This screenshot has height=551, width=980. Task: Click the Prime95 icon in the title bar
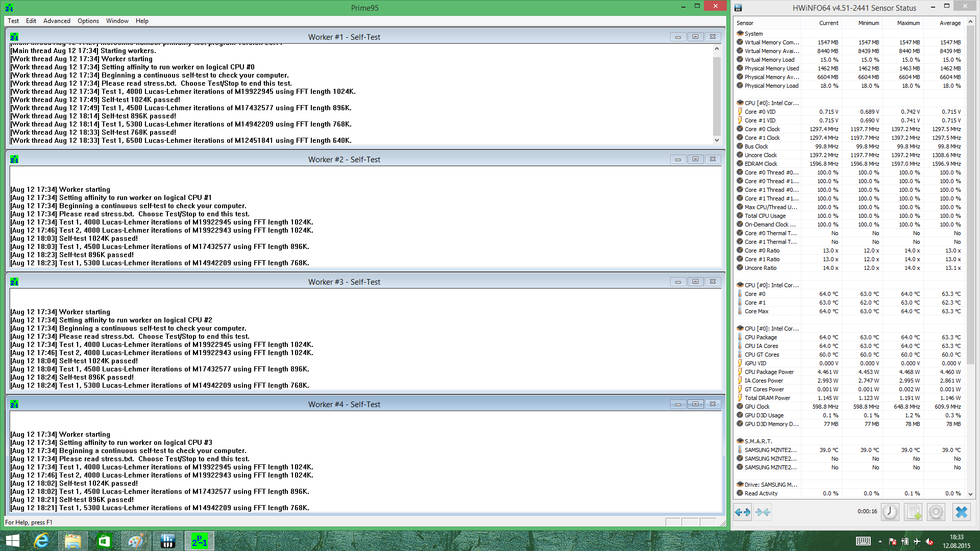tap(9, 8)
